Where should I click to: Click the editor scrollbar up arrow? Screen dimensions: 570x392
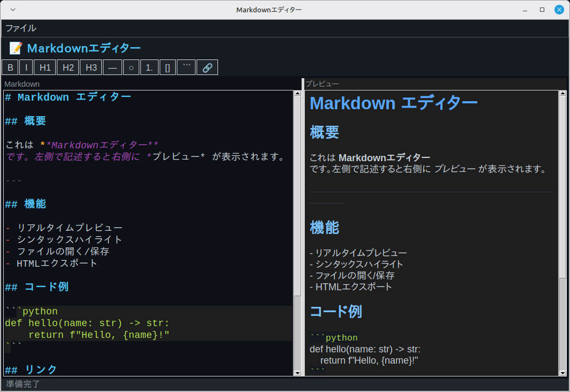point(297,93)
